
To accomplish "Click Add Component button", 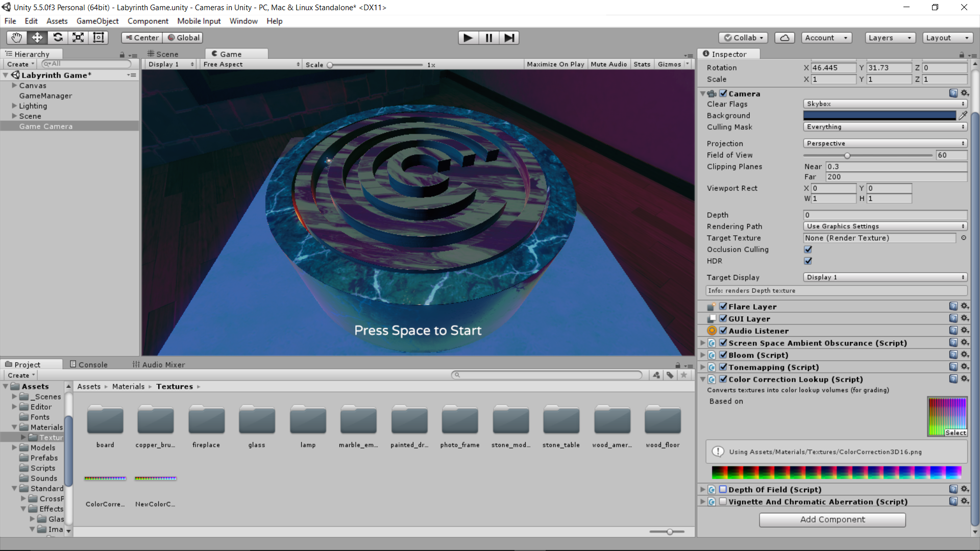I will coord(832,519).
